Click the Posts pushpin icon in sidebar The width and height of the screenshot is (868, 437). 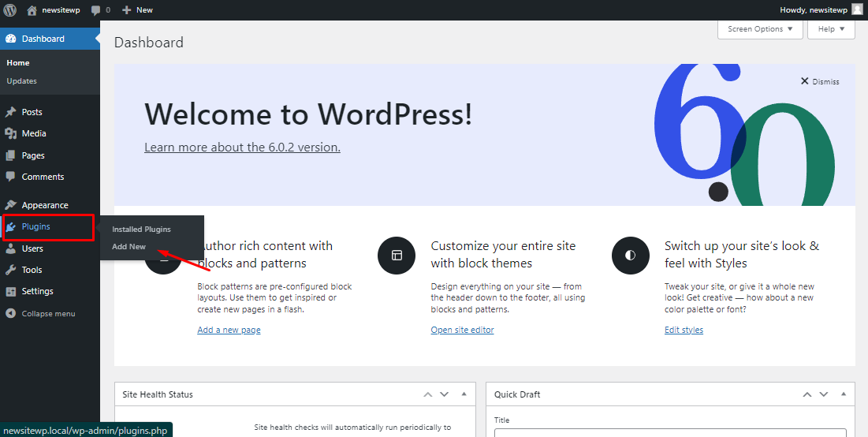point(11,112)
